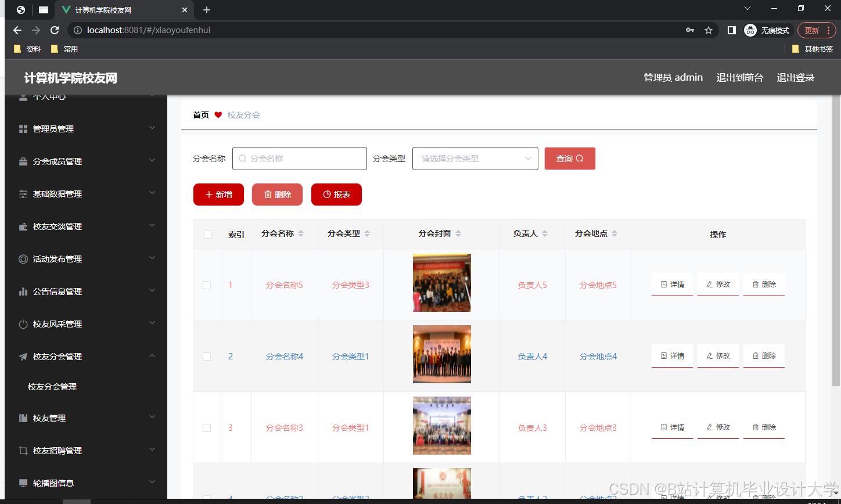Click the 更新 browser update button

(x=817, y=30)
